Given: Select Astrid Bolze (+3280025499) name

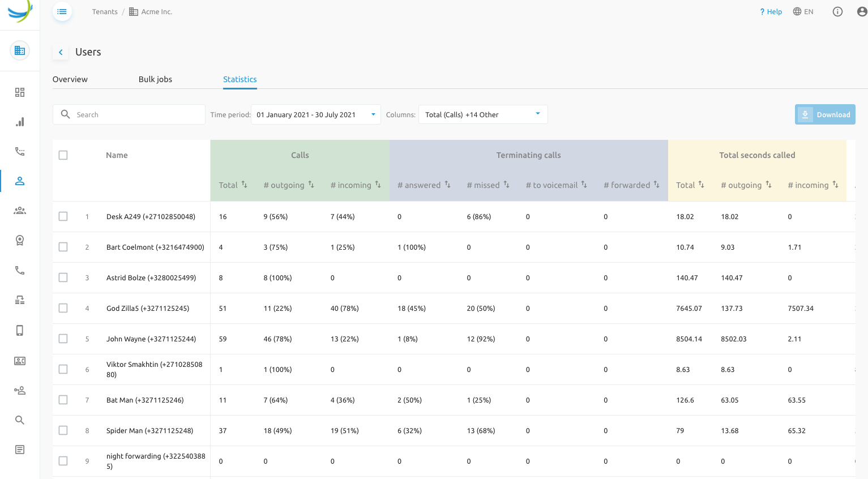Looking at the screenshot, I should [x=151, y=277].
